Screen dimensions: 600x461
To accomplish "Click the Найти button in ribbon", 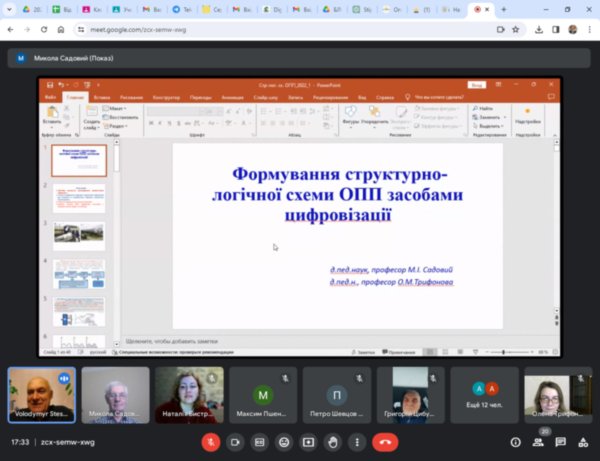I will [x=485, y=108].
